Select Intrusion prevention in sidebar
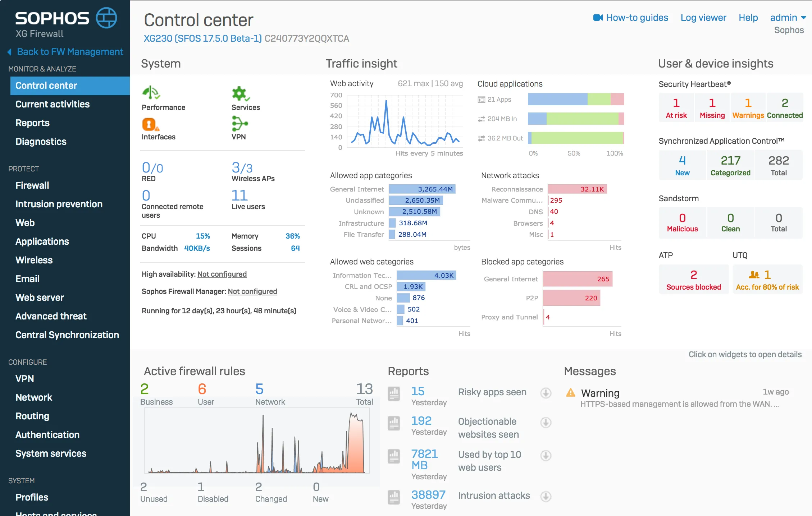The image size is (812, 516). [x=59, y=204]
